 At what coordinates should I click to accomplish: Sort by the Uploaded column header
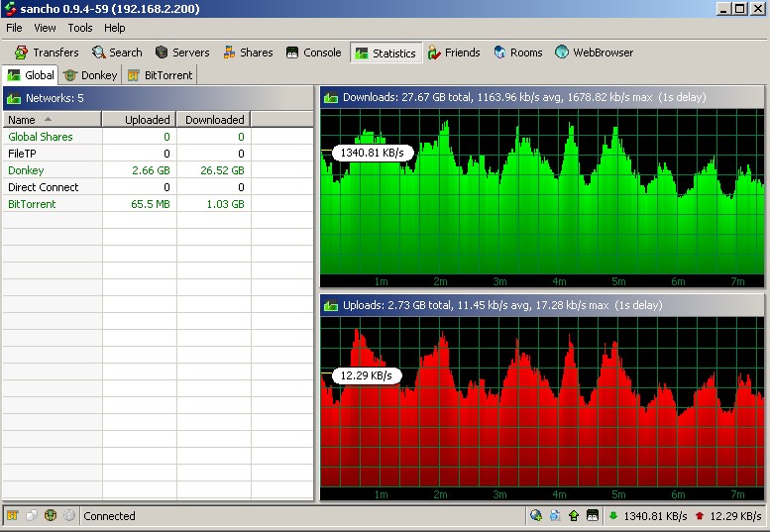(x=139, y=120)
